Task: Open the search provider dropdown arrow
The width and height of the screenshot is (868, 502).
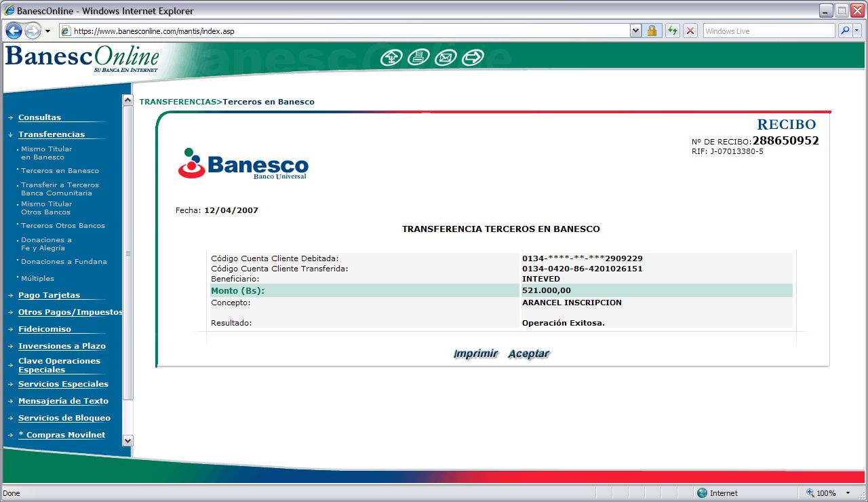Action: 856,31
